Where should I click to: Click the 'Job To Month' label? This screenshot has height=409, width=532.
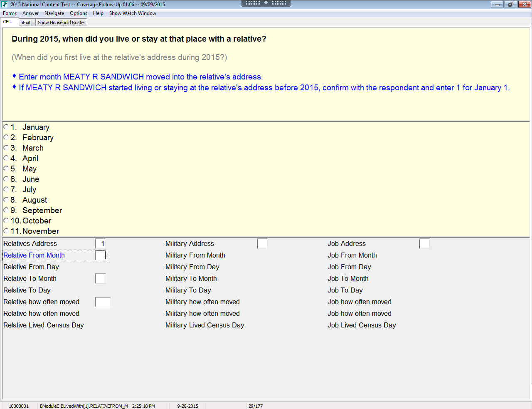348,279
